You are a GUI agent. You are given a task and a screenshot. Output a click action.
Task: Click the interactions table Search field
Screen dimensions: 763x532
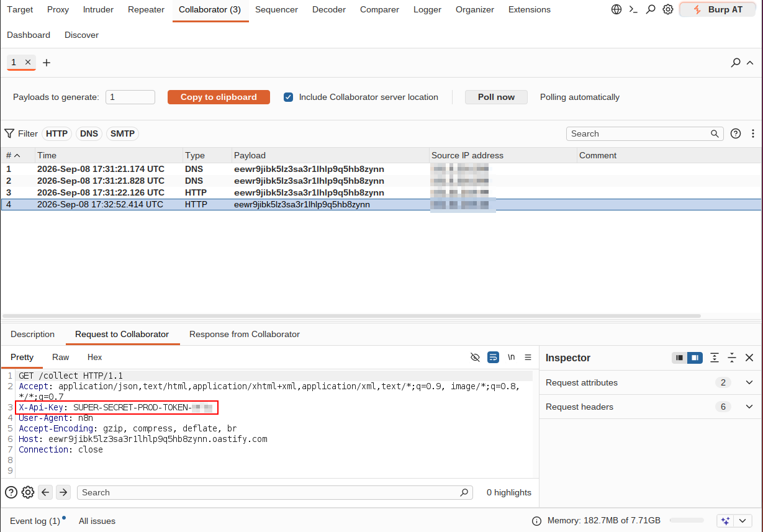[x=644, y=133]
